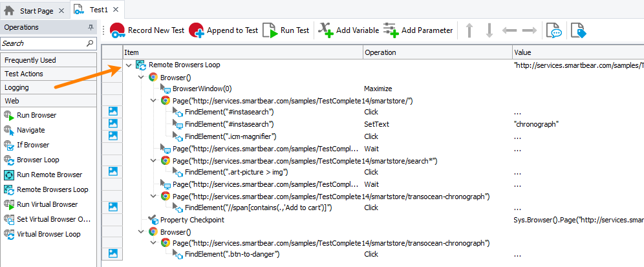Focus the Operations search field
Image resolution: width=644 pixels, height=267 pixels.
pyautogui.click(x=43, y=43)
